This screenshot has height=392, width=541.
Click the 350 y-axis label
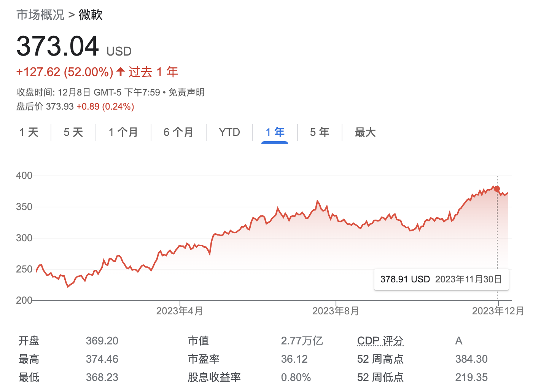pos(24,207)
